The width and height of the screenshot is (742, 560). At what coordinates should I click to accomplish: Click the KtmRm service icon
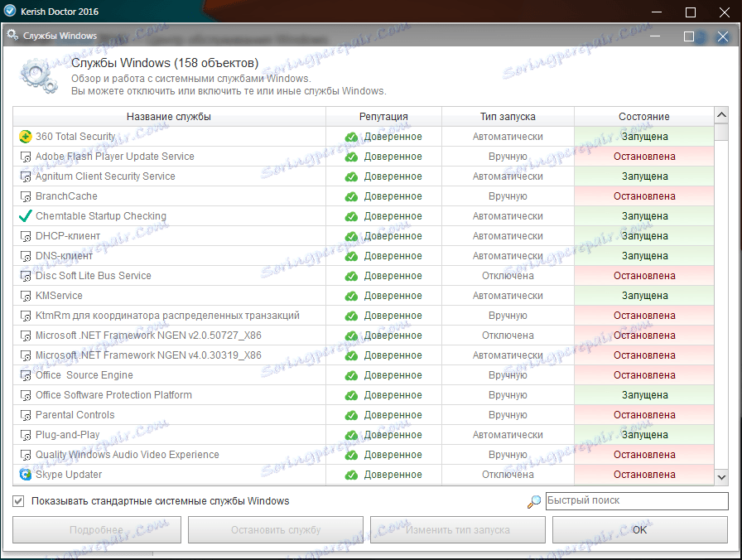[25, 316]
